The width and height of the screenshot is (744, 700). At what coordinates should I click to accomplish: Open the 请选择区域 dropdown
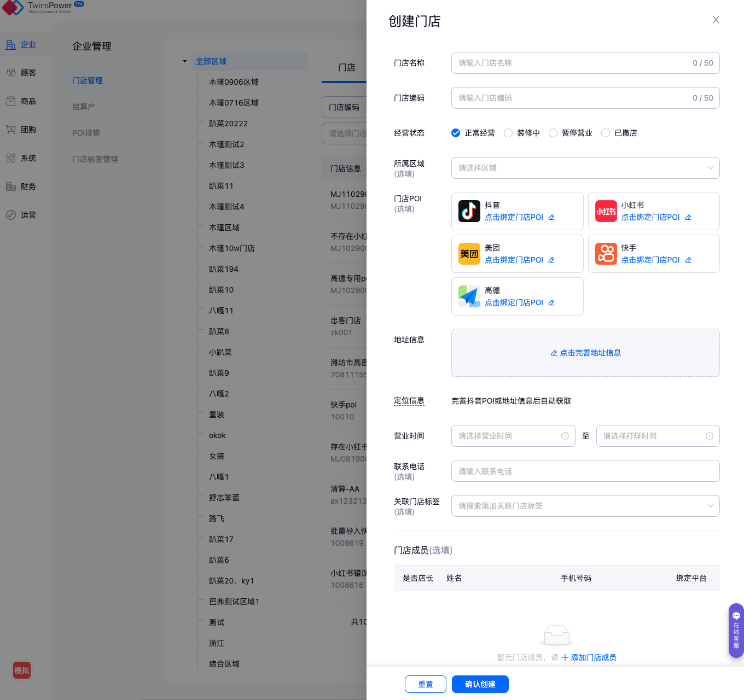(x=585, y=168)
